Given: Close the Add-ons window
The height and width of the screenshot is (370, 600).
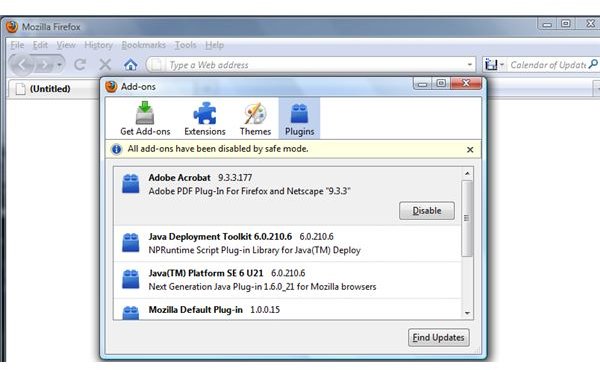Looking at the screenshot, I should 466,83.
